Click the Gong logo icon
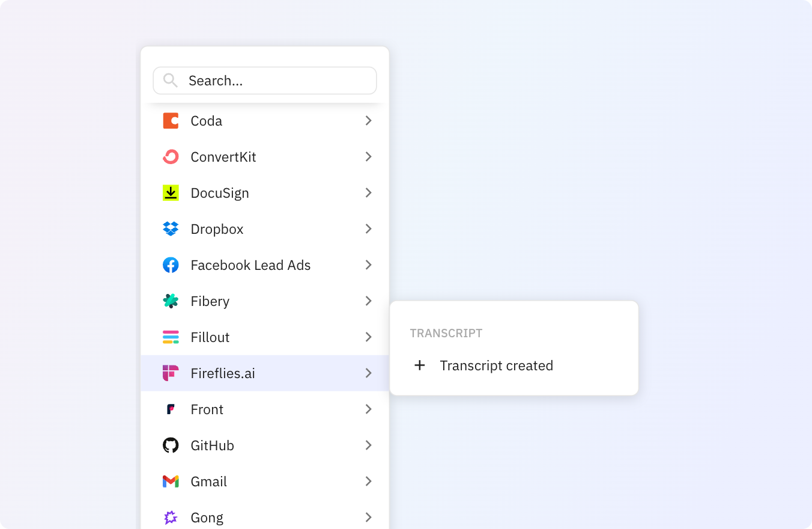This screenshot has height=529, width=812. pos(171,518)
